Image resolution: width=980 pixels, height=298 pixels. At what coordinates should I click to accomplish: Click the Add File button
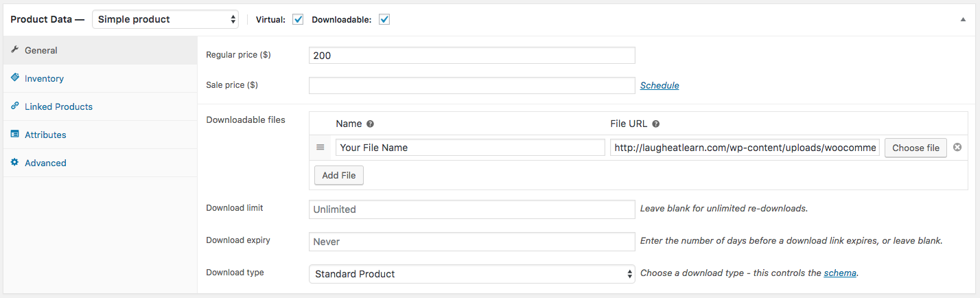339,175
